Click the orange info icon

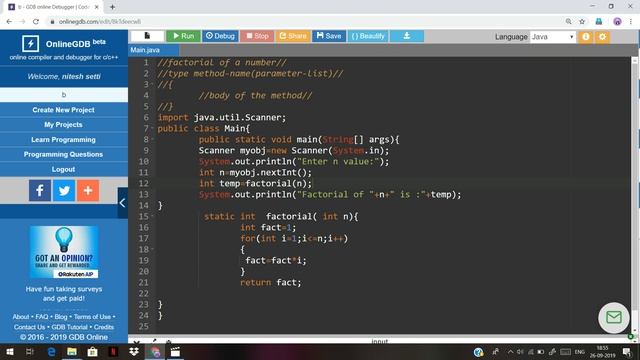point(586,37)
